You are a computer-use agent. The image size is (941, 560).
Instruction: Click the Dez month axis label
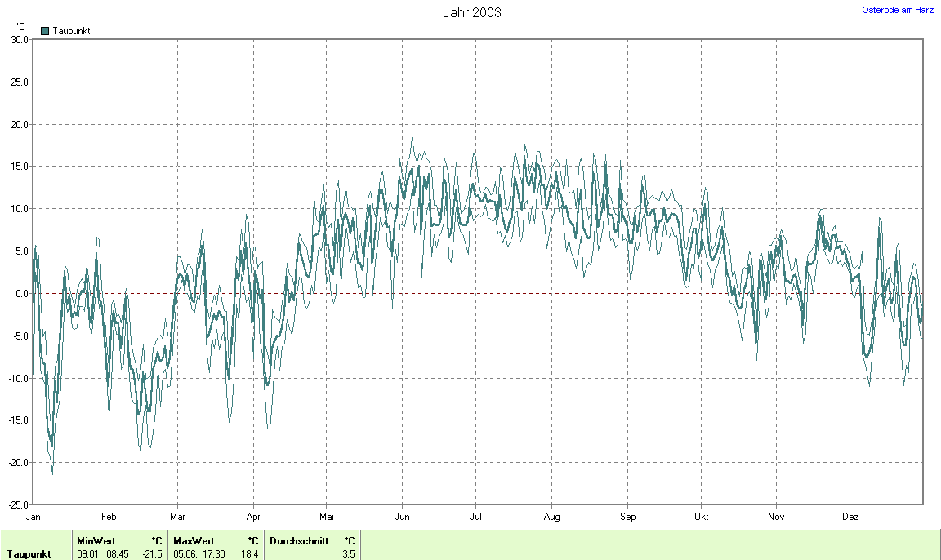[850, 517]
